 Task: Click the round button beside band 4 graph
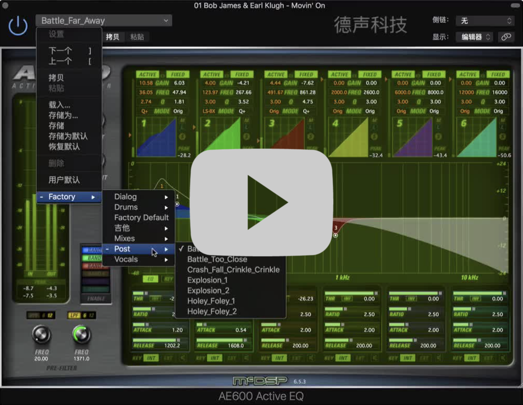[x=374, y=136]
